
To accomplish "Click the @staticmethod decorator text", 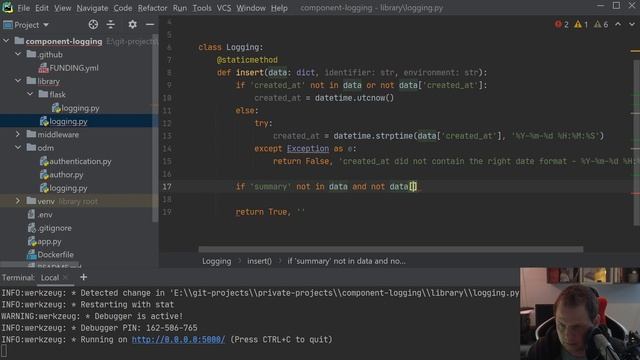I will pyautogui.click(x=247, y=60).
